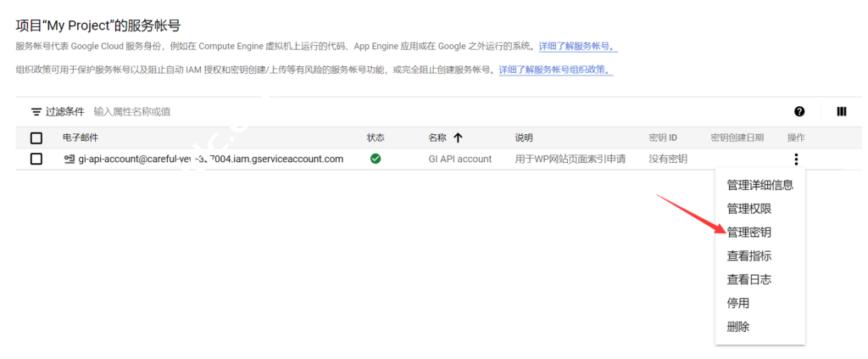Click the green enabled status checkmark
Image resolution: width=868 pixels, height=359 pixels.
point(376,159)
